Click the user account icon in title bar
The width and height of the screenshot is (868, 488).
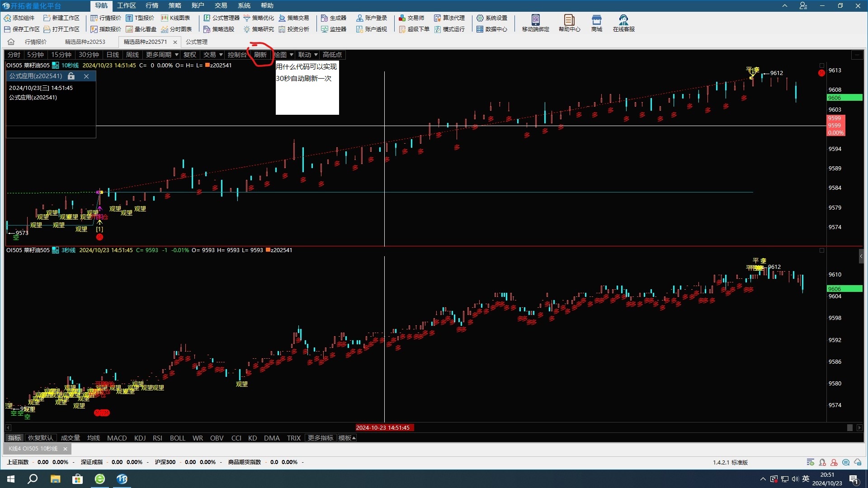803,6
